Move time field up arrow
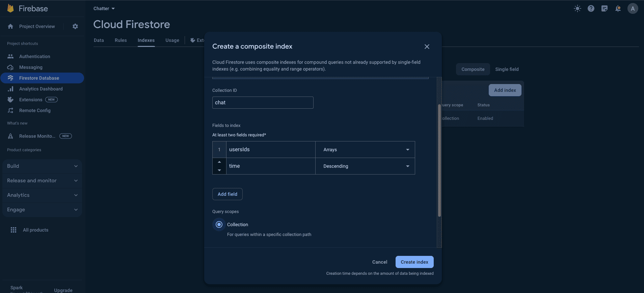This screenshot has width=644, height=293. tap(219, 162)
